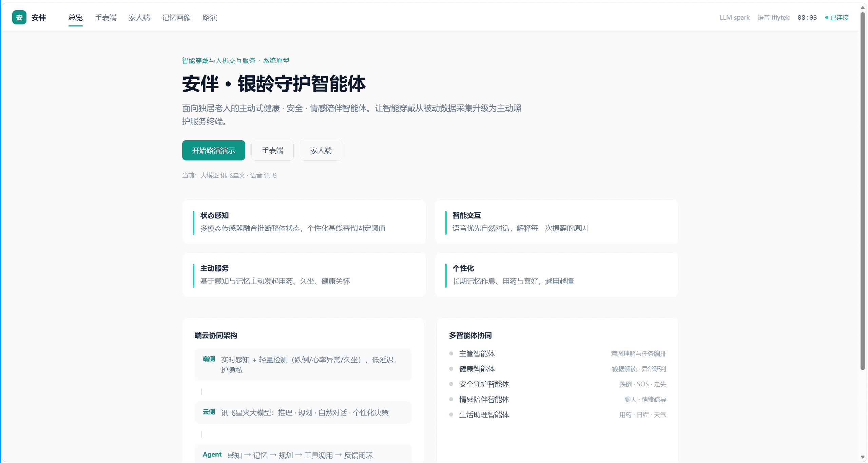
Task: Click the dot beside 主管智能体
Action: pos(451,353)
